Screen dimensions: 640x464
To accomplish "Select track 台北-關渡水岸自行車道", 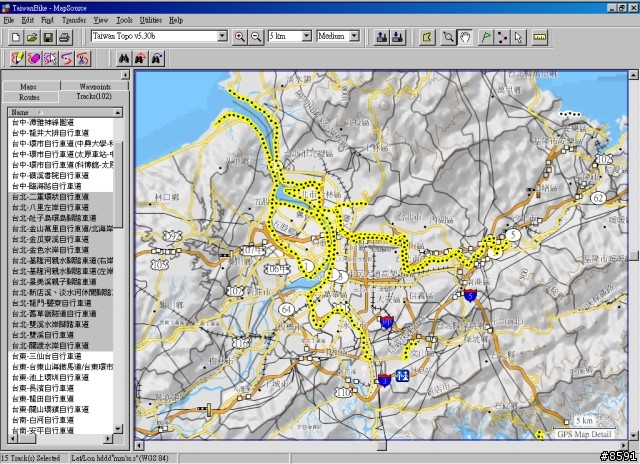I will (50, 345).
